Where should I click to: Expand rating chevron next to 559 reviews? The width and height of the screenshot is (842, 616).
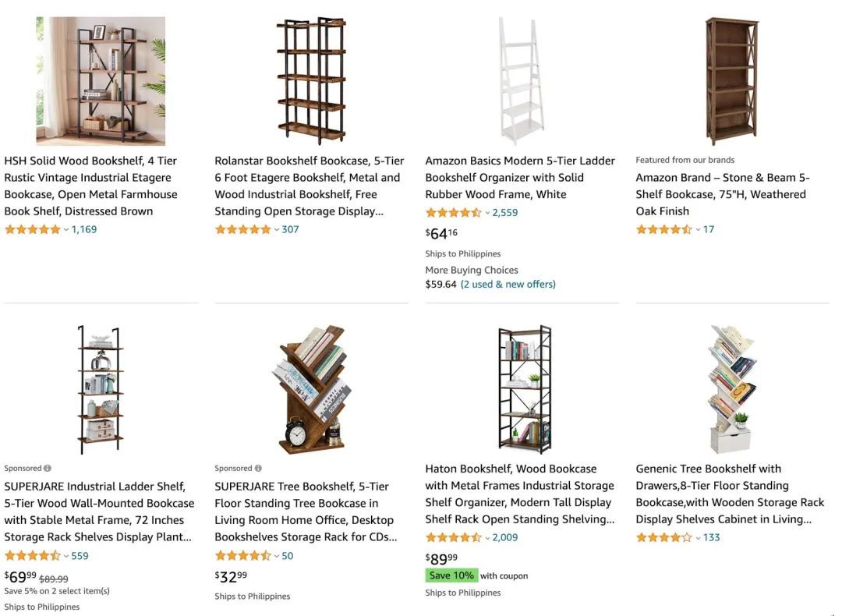[66, 557]
